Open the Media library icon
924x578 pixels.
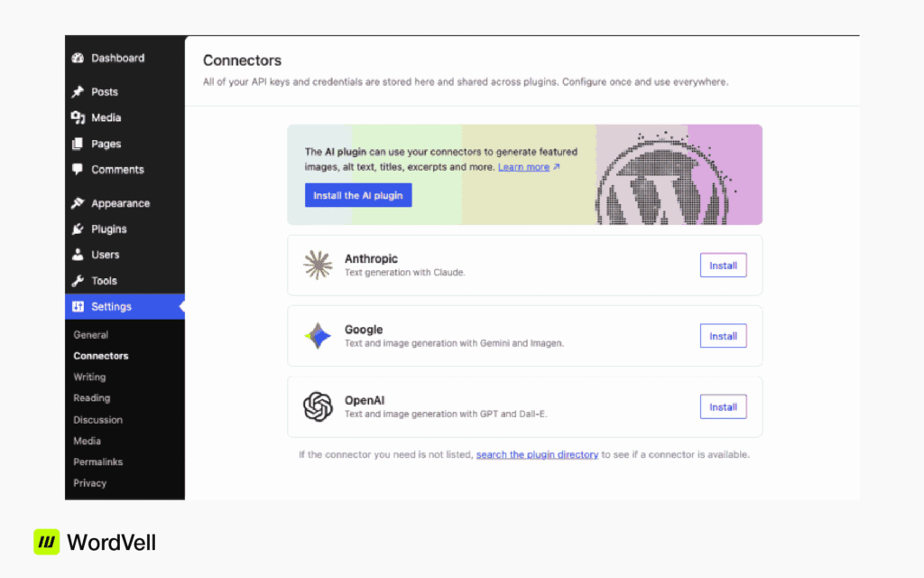click(x=78, y=117)
